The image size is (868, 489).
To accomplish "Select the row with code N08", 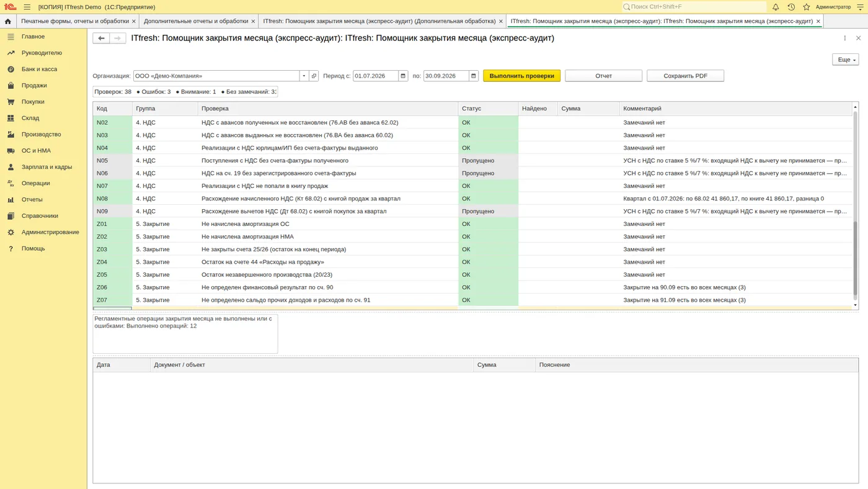I will click(473, 199).
